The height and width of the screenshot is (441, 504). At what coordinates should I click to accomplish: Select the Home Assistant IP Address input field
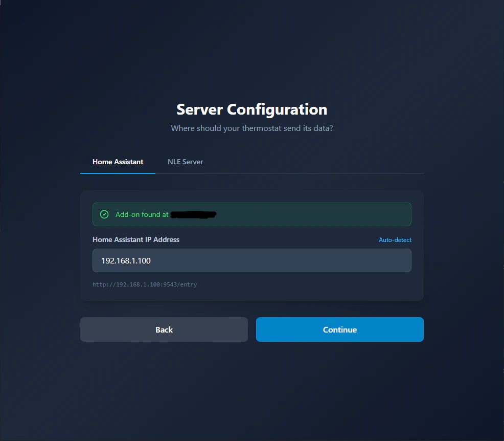click(251, 260)
